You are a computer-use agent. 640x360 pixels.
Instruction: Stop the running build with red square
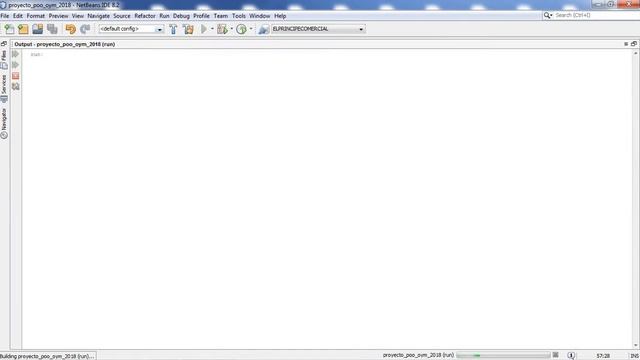16,76
